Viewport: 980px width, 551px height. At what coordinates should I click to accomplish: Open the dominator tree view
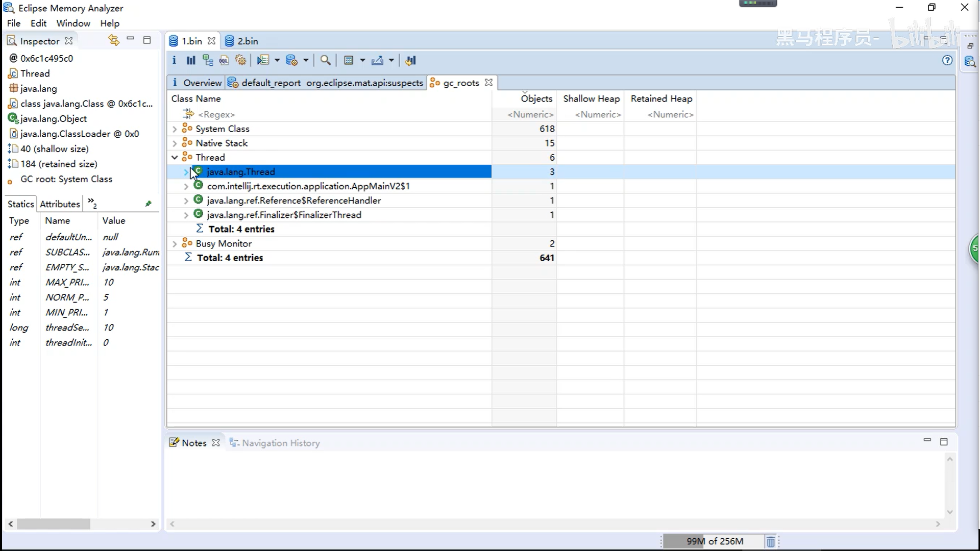(x=207, y=60)
